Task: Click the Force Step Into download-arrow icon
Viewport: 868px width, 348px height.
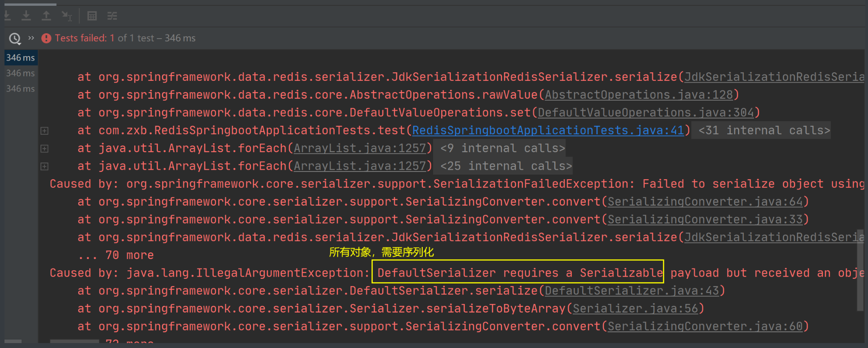Action: [26, 16]
